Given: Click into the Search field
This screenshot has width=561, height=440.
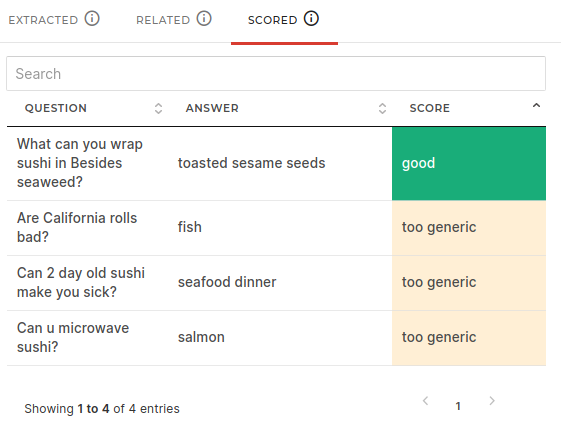Looking at the screenshot, I should (276, 74).
